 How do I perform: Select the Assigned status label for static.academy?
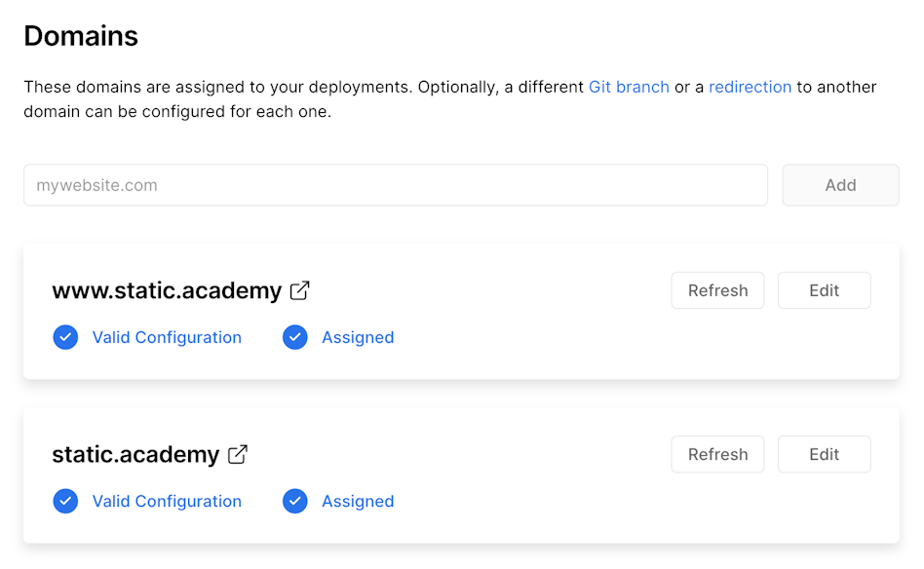(x=358, y=500)
